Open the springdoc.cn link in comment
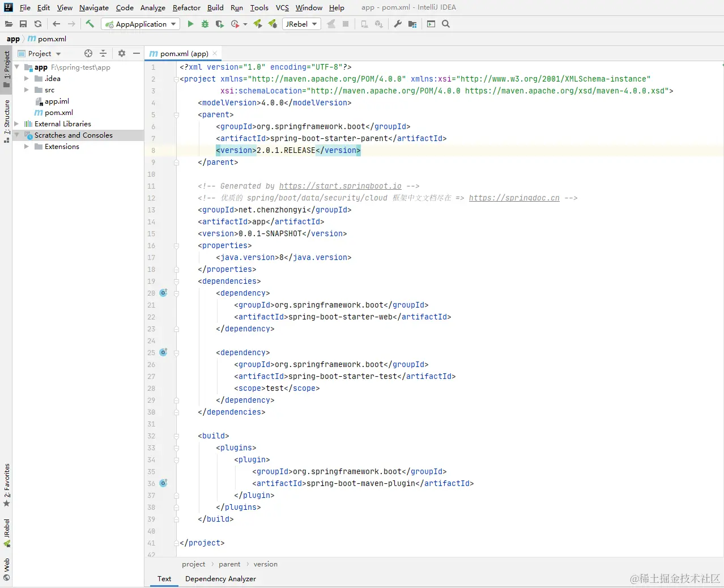 [514, 198]
